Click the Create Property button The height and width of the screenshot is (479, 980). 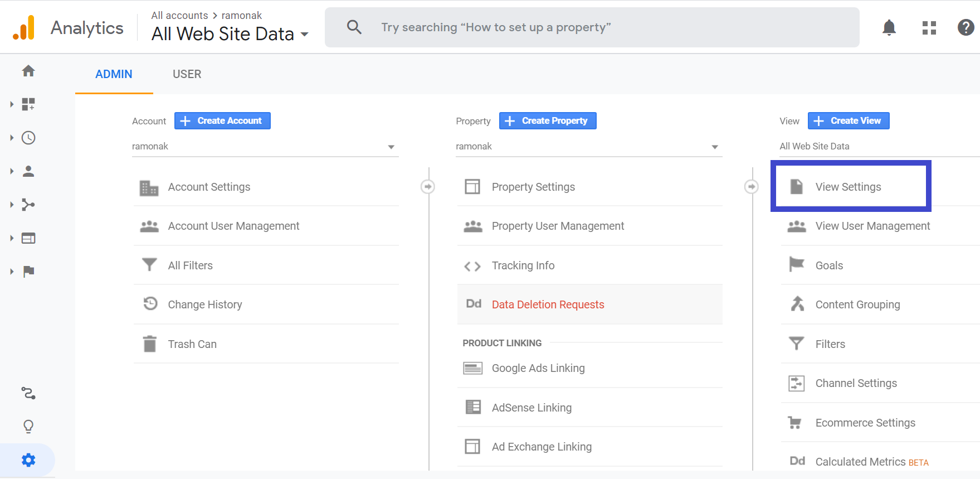tap(548, 121)
